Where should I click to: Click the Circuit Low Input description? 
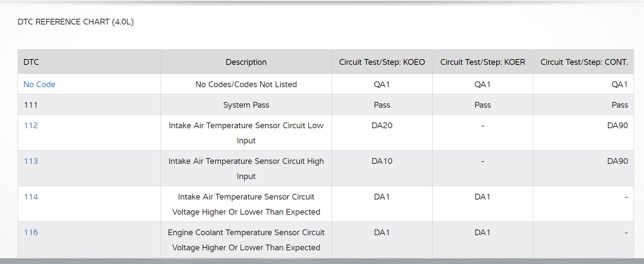click(246, 133)
